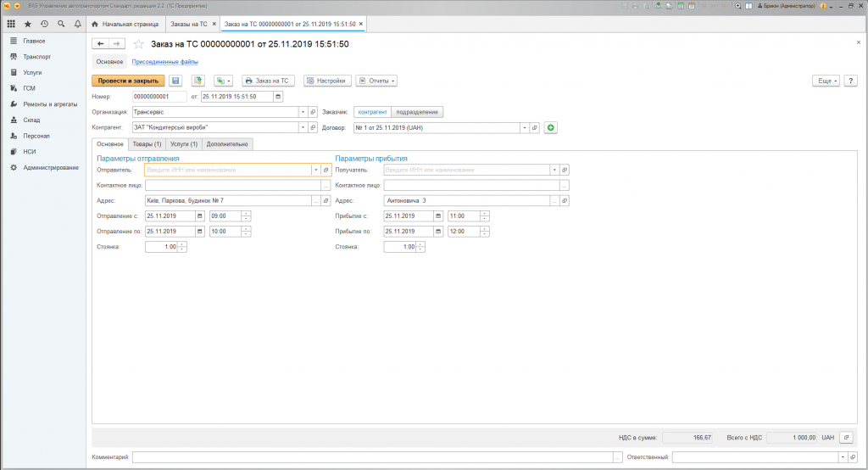Switch to Заказы на ТС tab
Screen dimensions: 868x470
pyautogui.click(x=189, y=24)
